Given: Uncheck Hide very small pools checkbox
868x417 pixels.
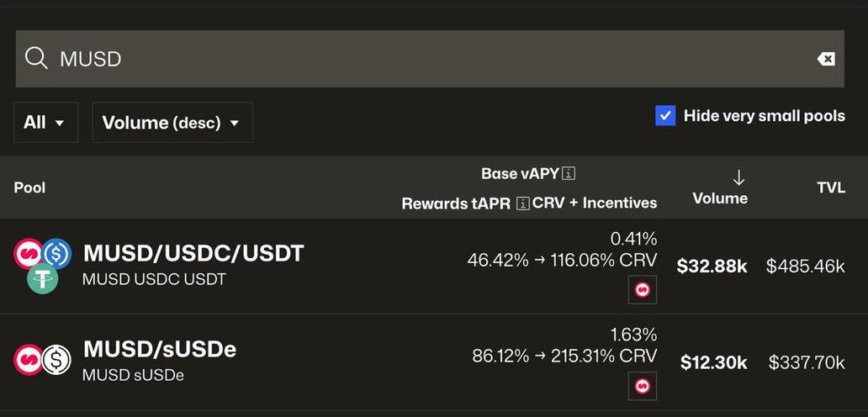Looking at the screenshot, I should coord(665,116).
